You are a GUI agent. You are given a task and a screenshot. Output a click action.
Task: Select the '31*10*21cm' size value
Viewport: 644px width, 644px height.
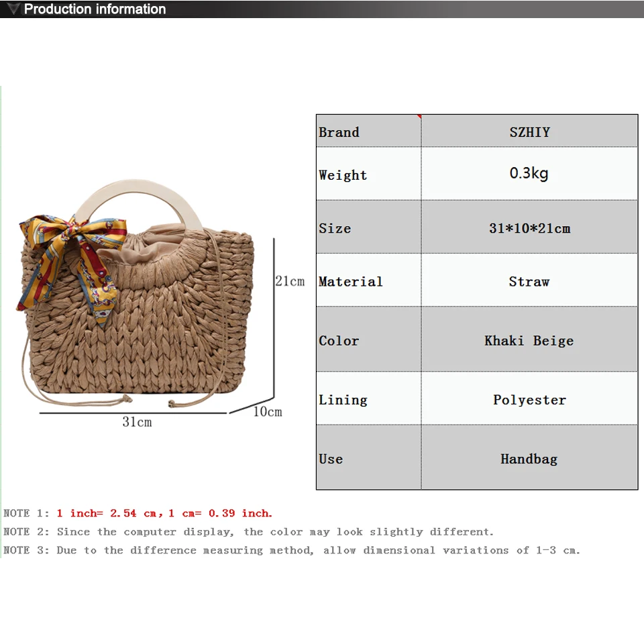[x=529, y=227]
